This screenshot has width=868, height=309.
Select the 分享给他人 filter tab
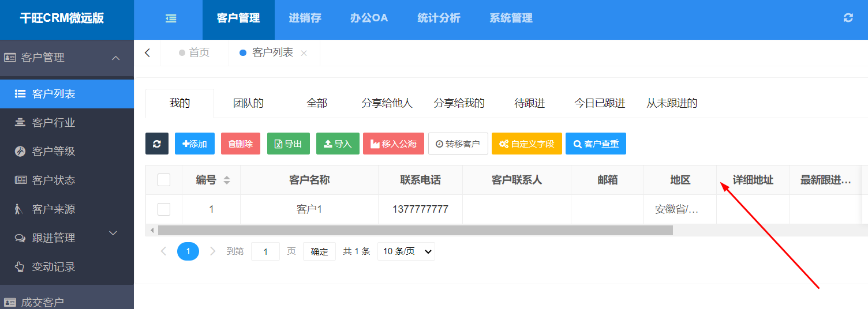coord(387,103)
